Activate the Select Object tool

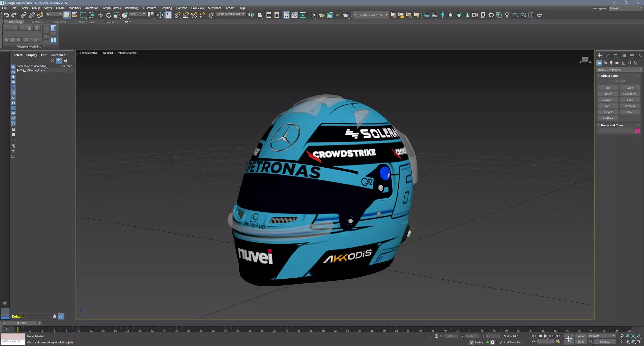67,15
